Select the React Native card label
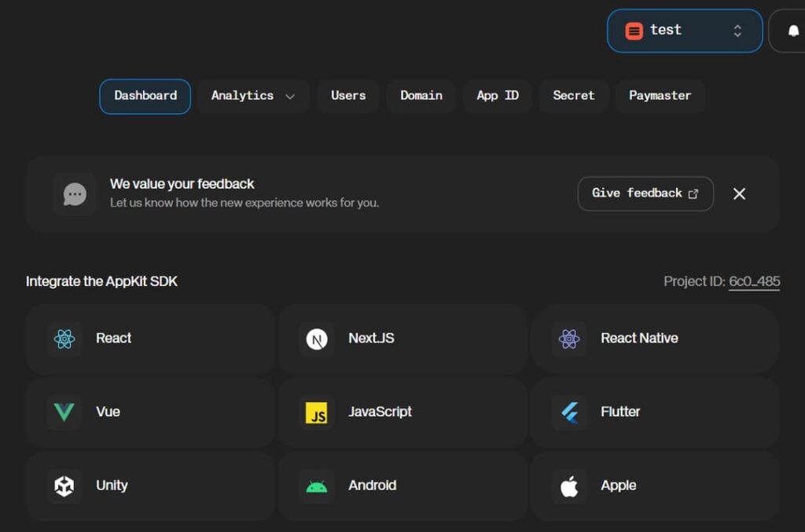The width and height of the screenshot is (805, 532). (x=639, y=338)
